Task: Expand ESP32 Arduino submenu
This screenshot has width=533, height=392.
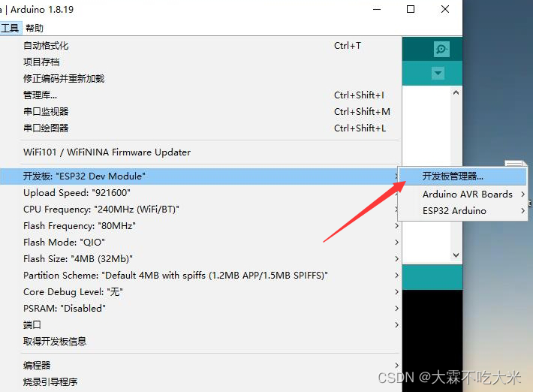Action: click(x=462, y=211)
